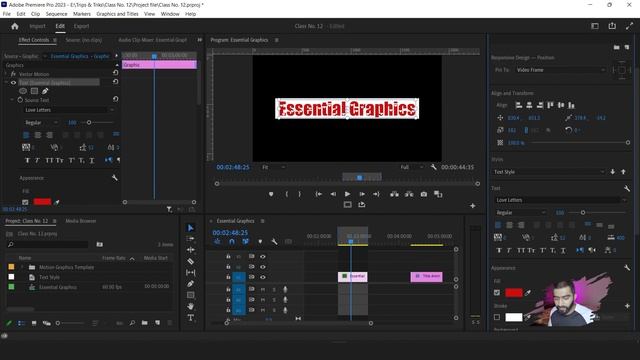The height and width of the screenshot is (360, 640).
Task: Select the Test Style item in the Project panel
Action: coord(49,277)
